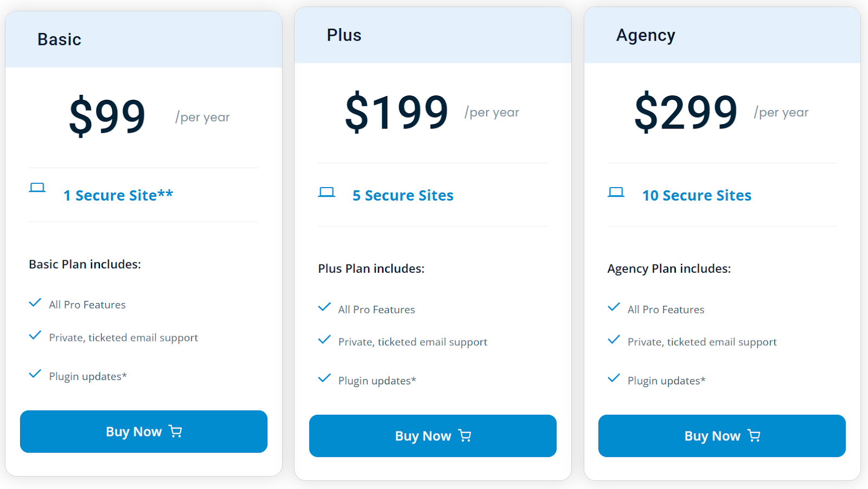Screen dimensions: 868x489
Task: Buy the Basic plan now
Action: pos(144,432)
